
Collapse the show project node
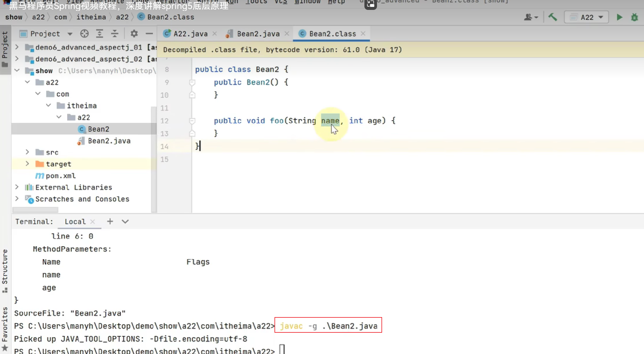tap(17, 70)
